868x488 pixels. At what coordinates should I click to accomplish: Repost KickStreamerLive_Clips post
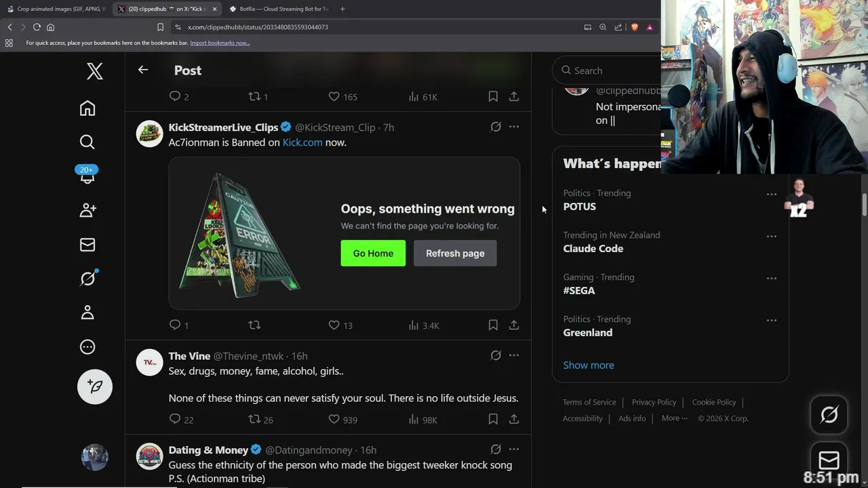pyautogui.click(x=254, y=325)
